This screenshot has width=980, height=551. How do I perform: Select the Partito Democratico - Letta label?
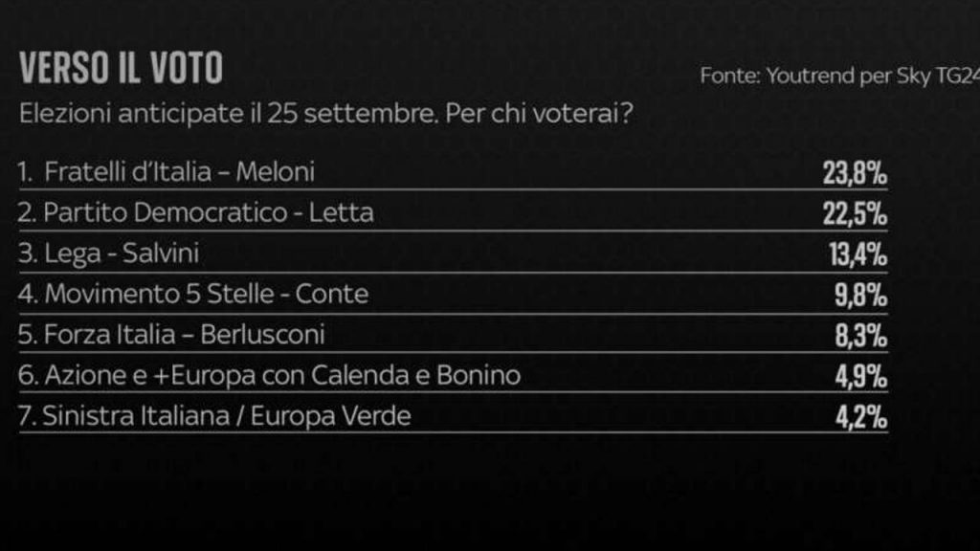[x=196, y=212]
